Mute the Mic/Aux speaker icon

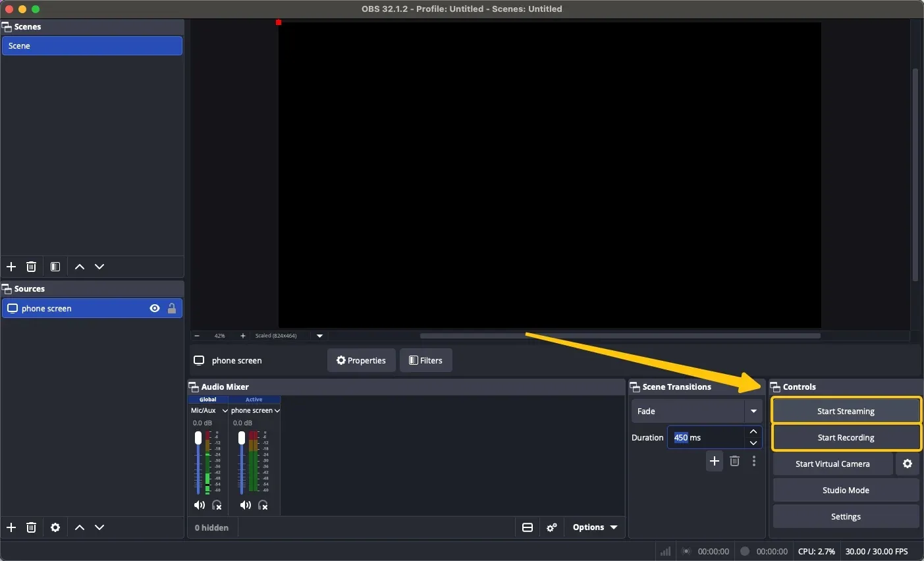click(200, 505)
